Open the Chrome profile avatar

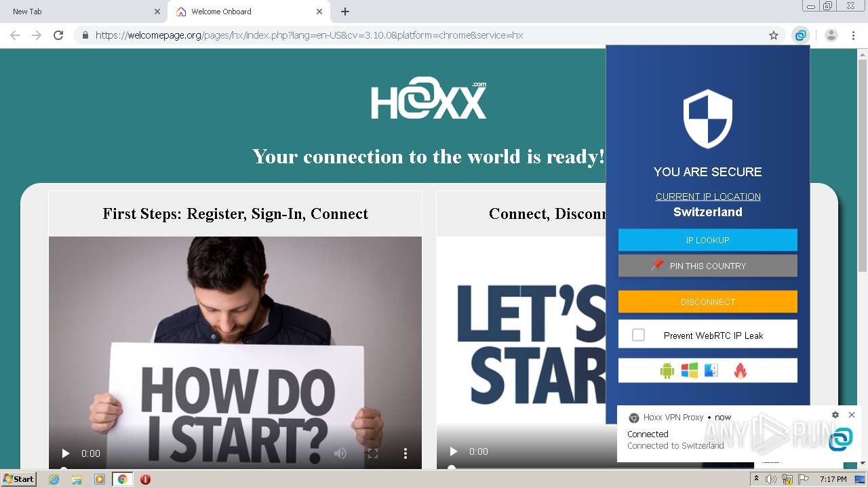pyautogui.click(x=831, y=35)
